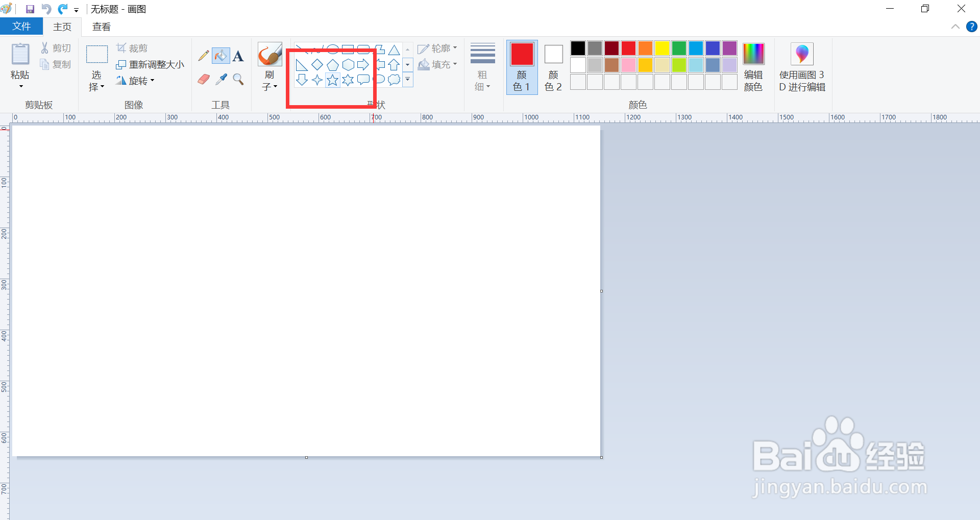Select the Eraser tool
Image resolution: width=980 pixels, height=520 pixels.
pos(204,79)
